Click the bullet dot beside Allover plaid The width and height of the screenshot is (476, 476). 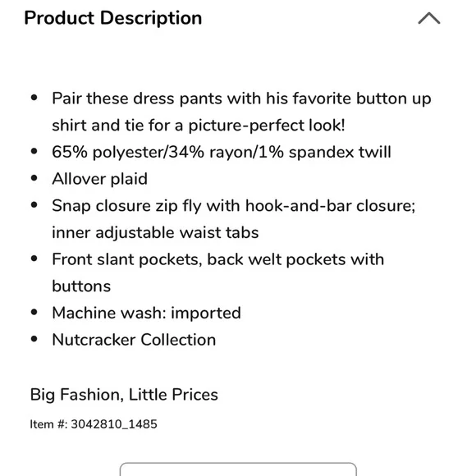(34, 178)
